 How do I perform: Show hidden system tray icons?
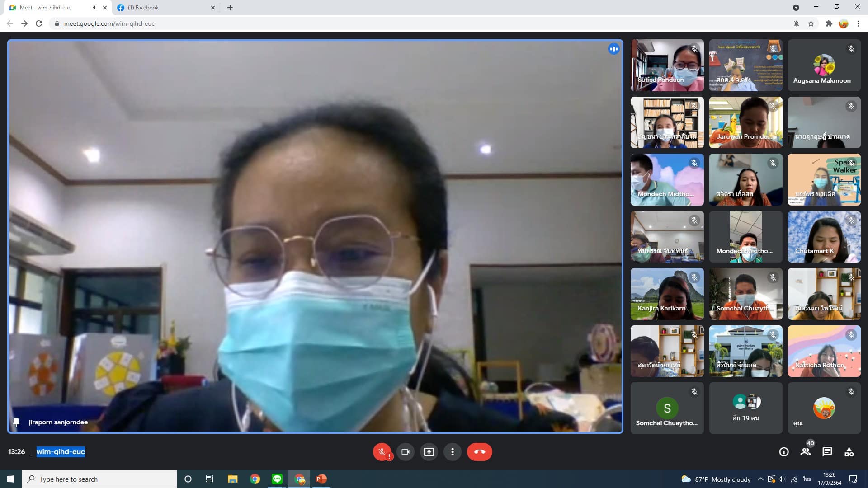pos(760,479)
